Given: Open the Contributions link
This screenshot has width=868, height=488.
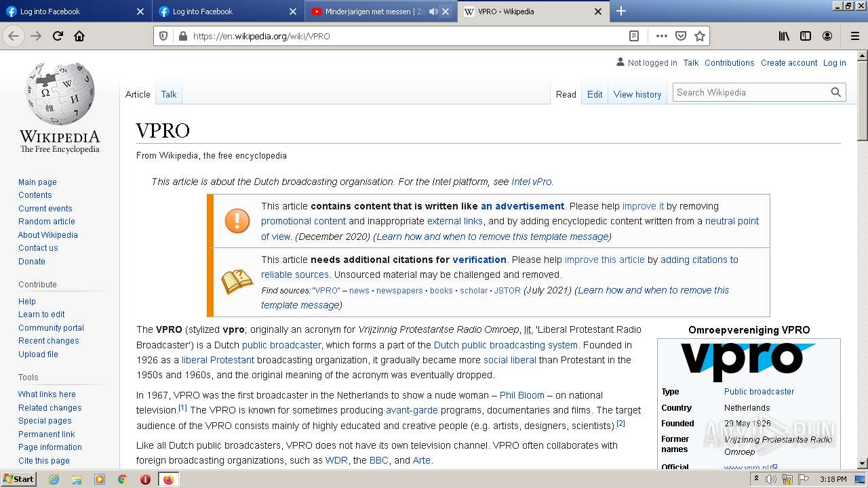Looking at the screenshot, I should click(729, 62).
